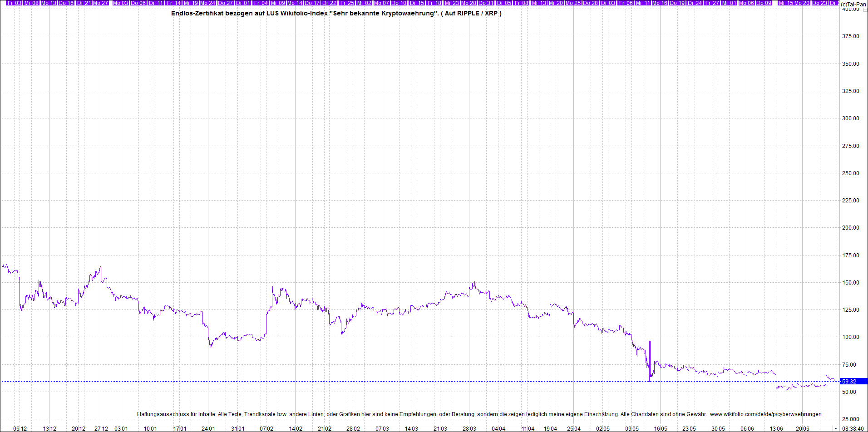Click the chart title mentioning RIPPLE / XRP
The height and width of the screenshot is (432, 868).
(x=336, y=13)
